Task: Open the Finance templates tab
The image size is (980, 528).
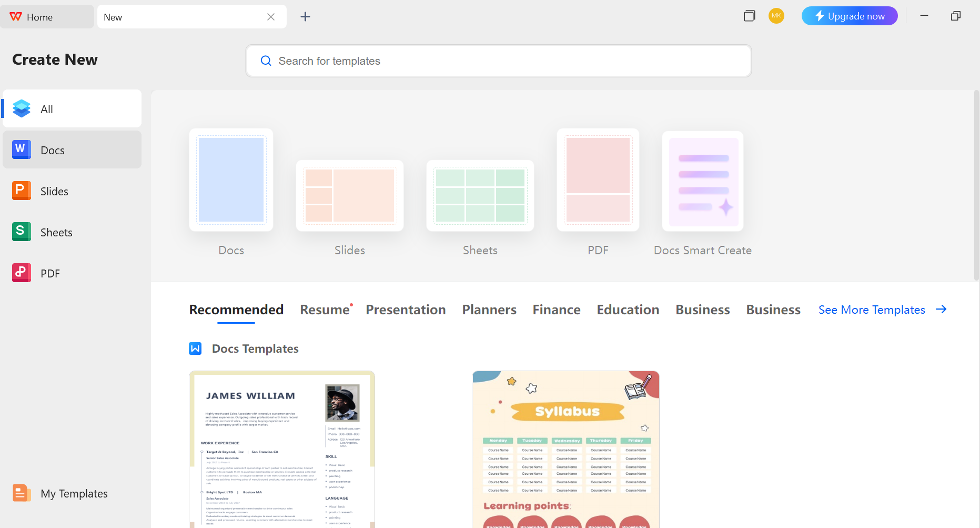Action: pyautogui.click(x=556, y=310)
